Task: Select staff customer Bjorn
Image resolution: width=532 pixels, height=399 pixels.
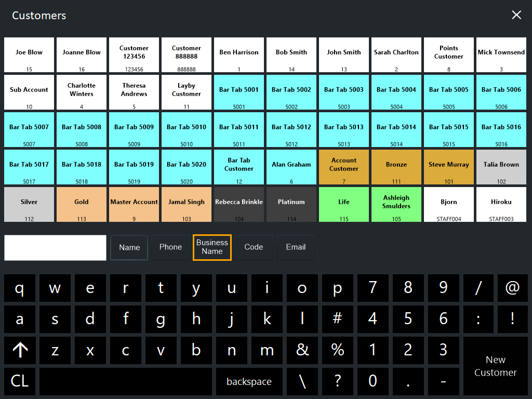Action: pyautogui.click(x=448, y=205)
